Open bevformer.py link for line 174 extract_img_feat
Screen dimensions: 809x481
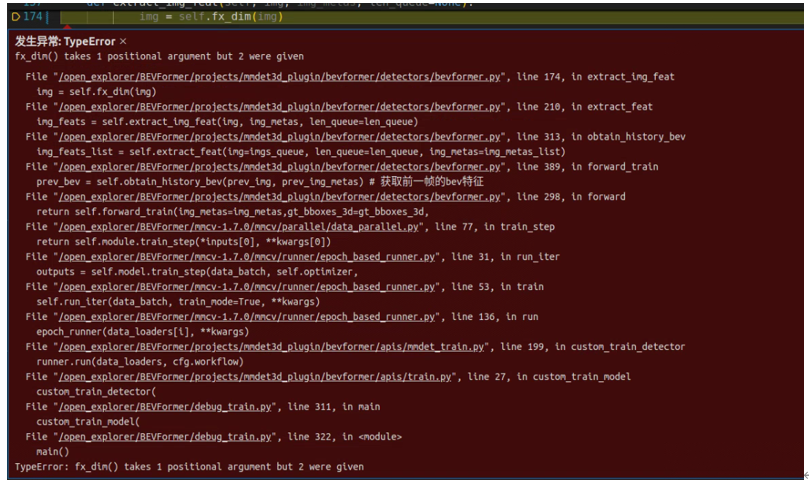click(x=282, y=76)
